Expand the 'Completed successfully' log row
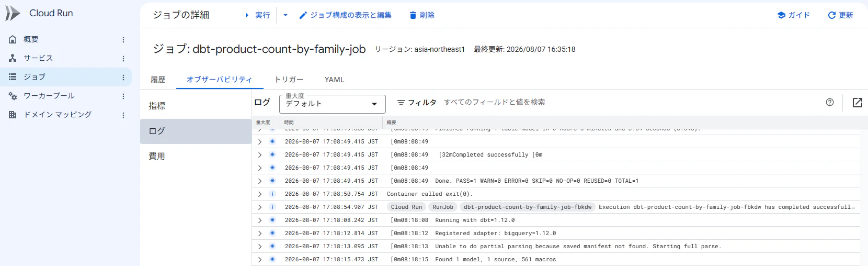Image resolution: width=868 pixels, height=266 pixels. click(260, 155)
